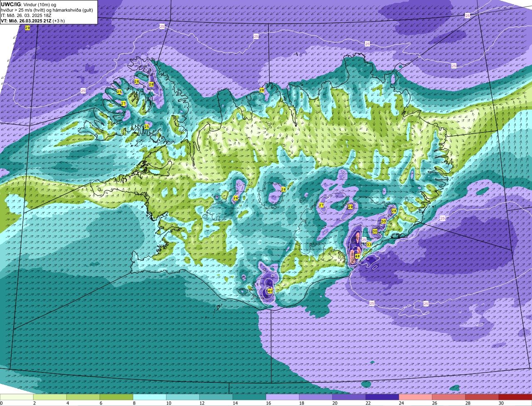Pick the 28–30 m/s red legend swatch

pos(482,397)
